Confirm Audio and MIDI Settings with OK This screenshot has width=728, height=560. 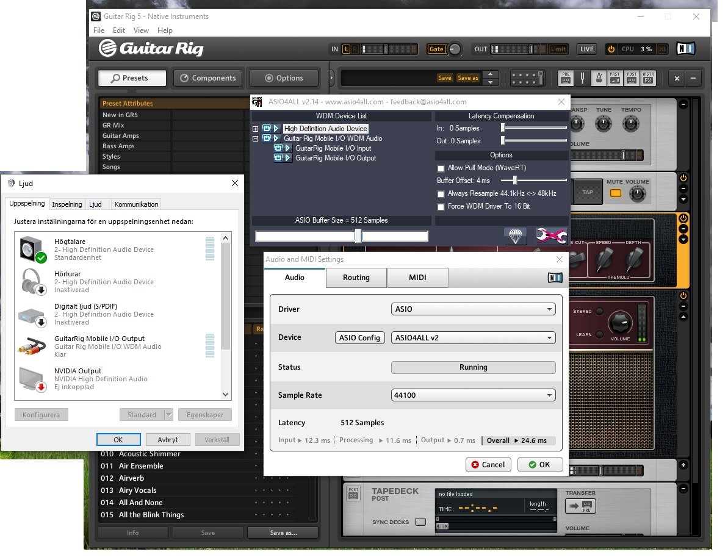[x=540, y=465]
